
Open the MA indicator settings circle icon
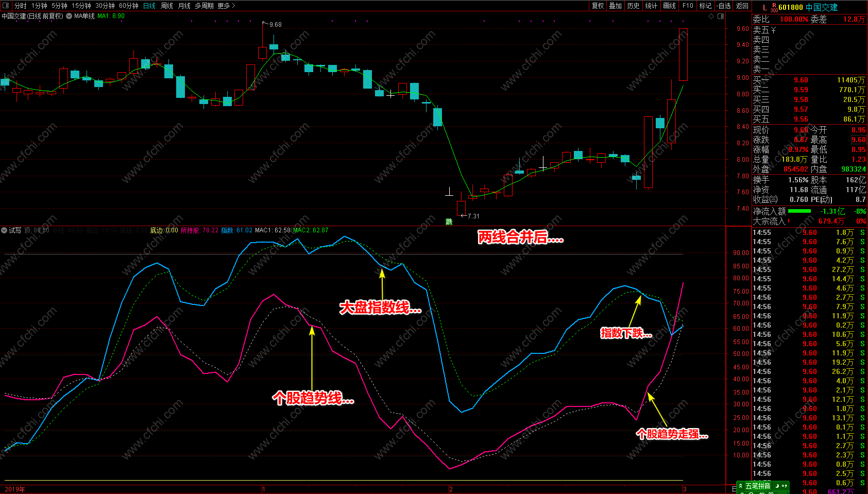(69, 16)
